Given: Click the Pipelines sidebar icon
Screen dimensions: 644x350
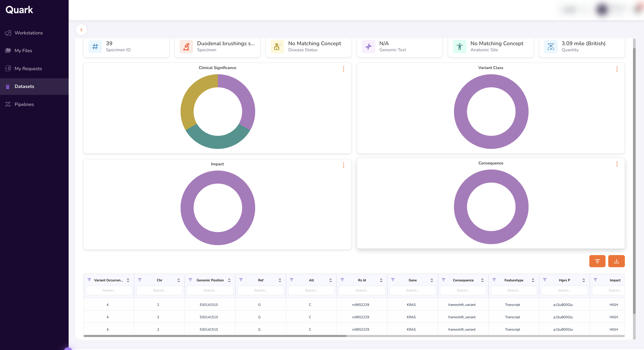Looking at the screenshot, I should pyautogui.click(x=8, y=104).
